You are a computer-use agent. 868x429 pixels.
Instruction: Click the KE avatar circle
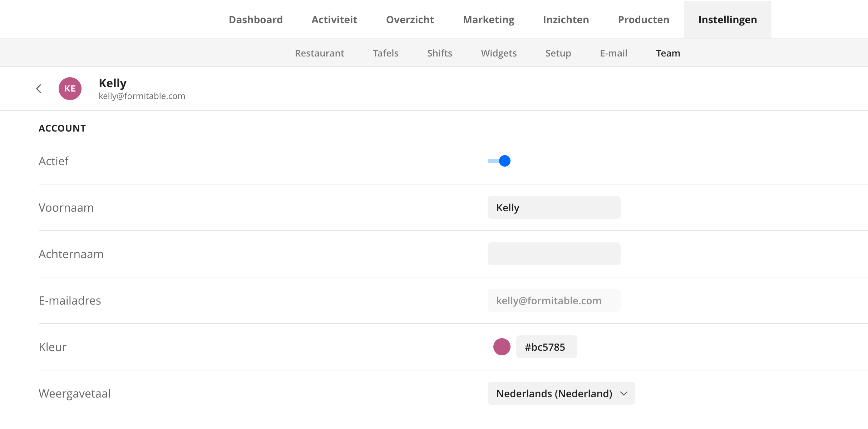tap(70, 89)
